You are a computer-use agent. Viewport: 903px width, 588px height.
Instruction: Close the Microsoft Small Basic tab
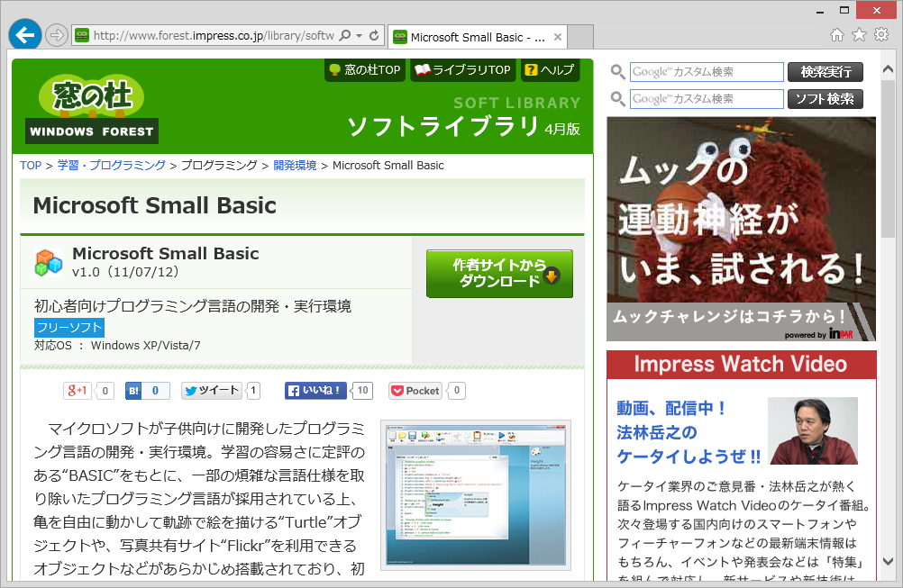click(558, 38)
